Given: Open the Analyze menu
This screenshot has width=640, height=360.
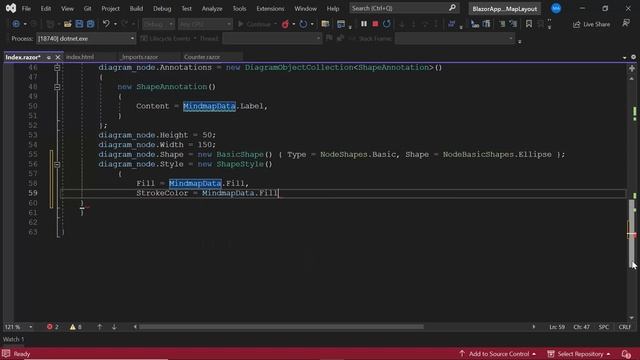Looking at the screenshot, I should [x=212, y=9].
